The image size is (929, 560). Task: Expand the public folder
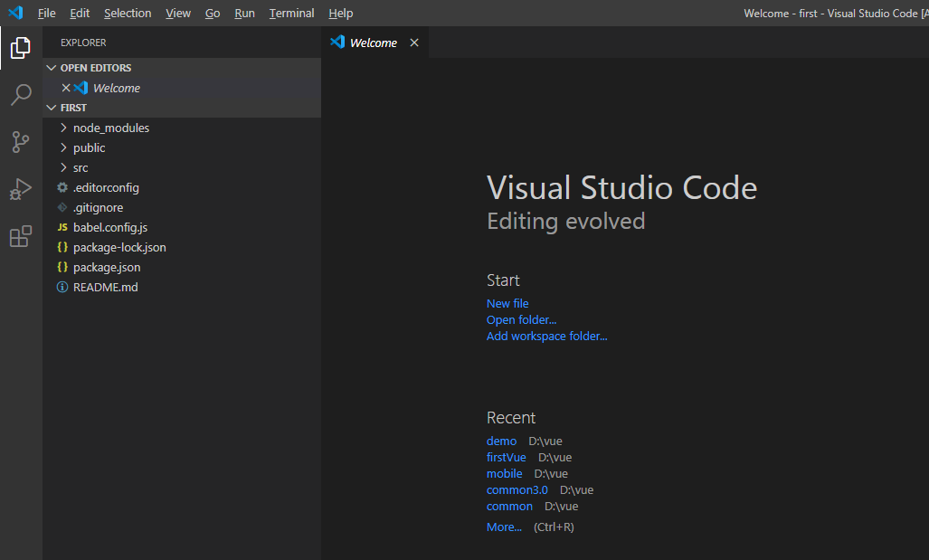coord(89,147)
